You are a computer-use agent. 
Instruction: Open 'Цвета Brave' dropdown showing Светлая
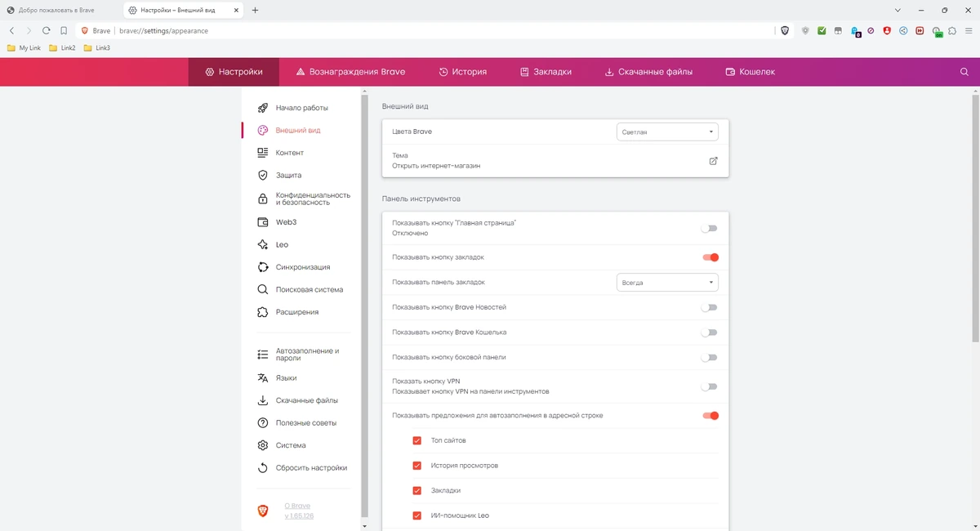coord(667,132)
